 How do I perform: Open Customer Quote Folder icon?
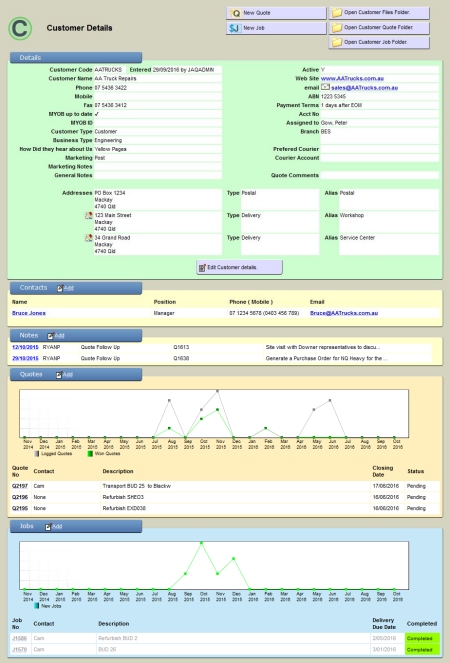pos(337,27)
